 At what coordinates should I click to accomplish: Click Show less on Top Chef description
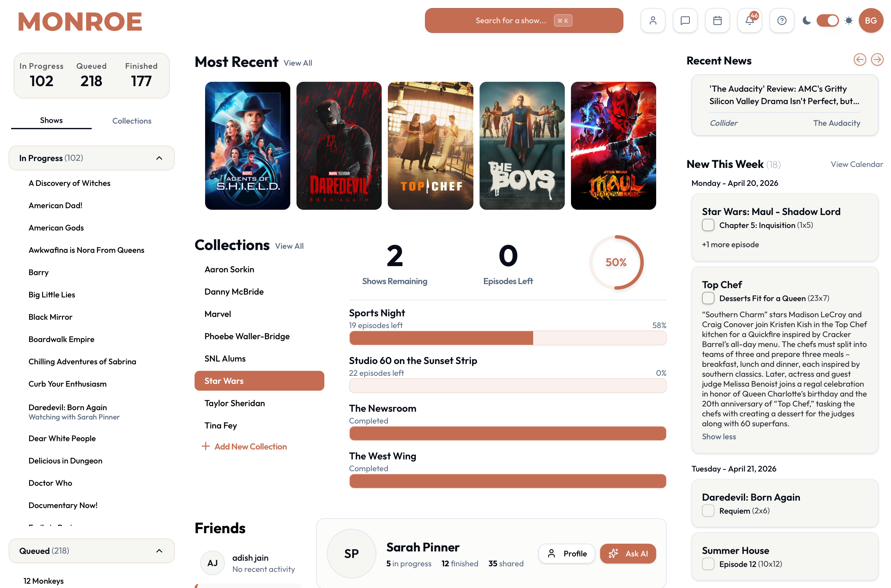click(x=718, y=437)
